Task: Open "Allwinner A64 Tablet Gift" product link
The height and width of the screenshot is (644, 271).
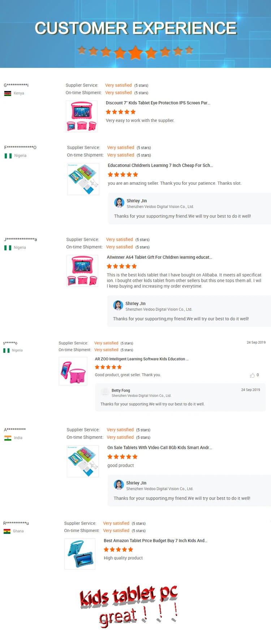Action: (x=159, y=257)
